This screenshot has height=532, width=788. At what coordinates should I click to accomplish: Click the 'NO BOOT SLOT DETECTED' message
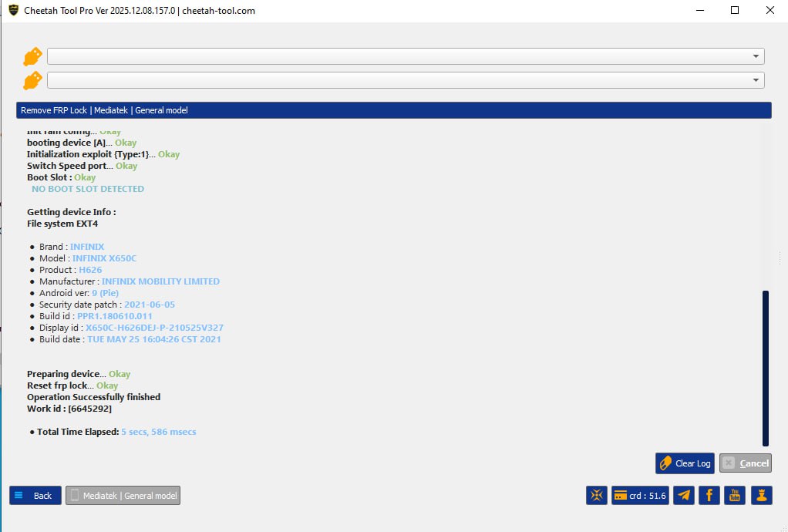click(x=88, y=189)
